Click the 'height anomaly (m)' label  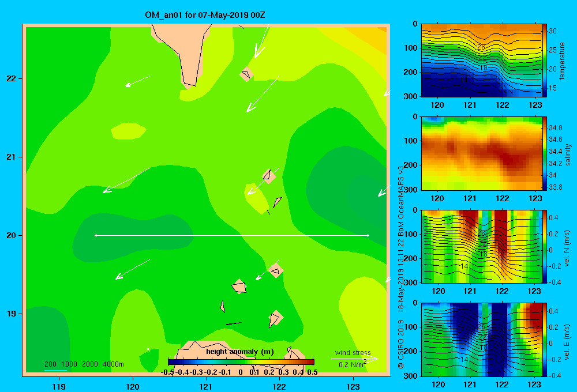[240, 352]
